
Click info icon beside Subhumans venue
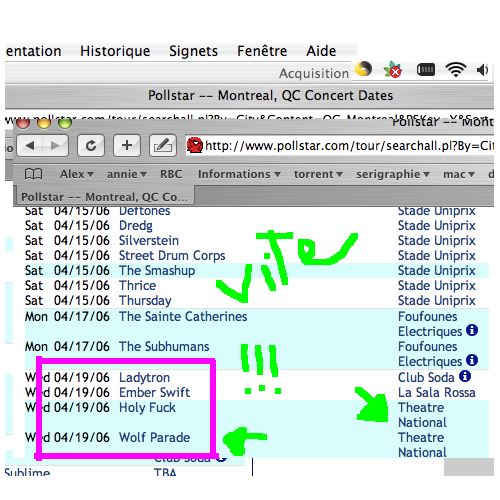coord(472,360)
